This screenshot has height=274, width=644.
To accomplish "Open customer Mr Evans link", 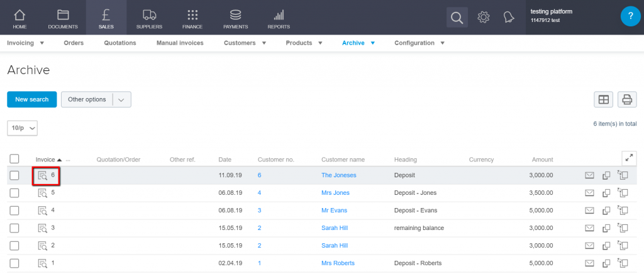I will (x=335, y=211).
